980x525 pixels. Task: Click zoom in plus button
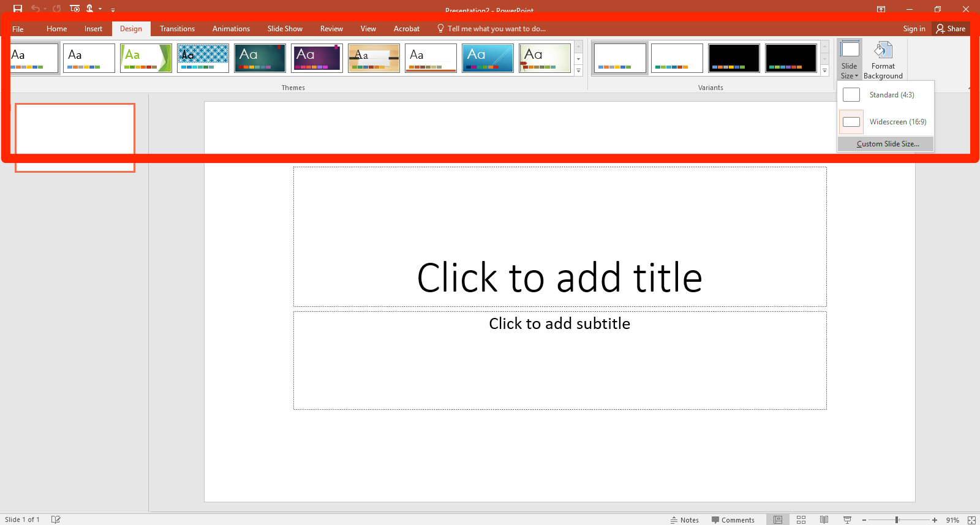[x=935, y=520]
